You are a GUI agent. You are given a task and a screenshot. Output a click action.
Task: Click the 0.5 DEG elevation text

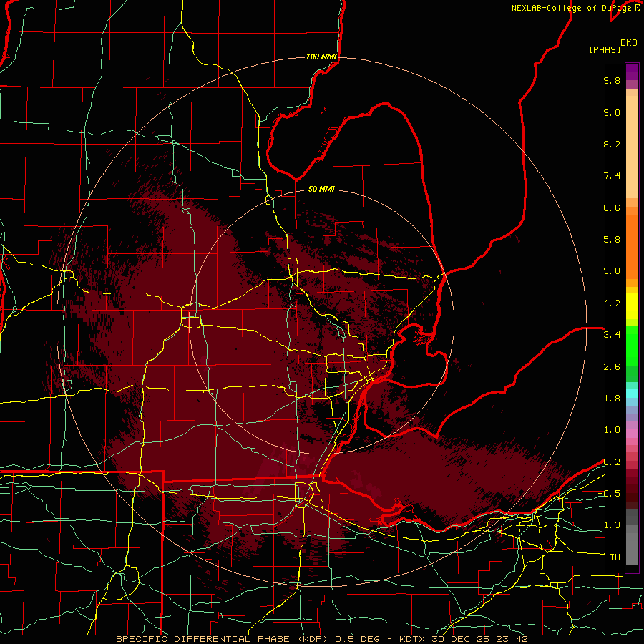tap(357, 639)
